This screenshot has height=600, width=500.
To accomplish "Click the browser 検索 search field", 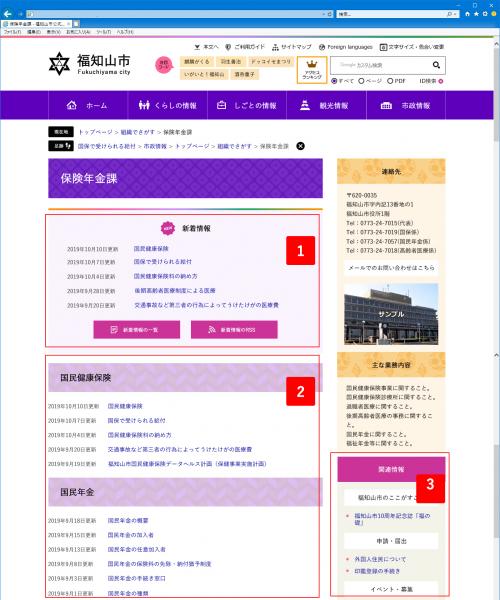I will click(x=391, y=14).
